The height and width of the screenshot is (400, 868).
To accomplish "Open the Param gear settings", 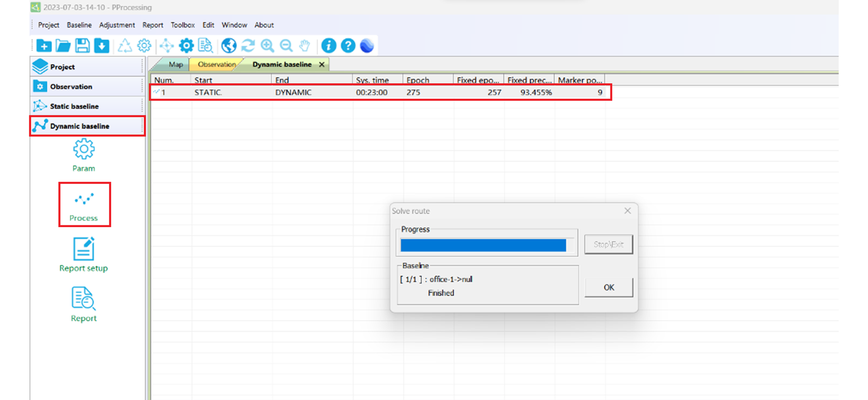I will (84, 155).
